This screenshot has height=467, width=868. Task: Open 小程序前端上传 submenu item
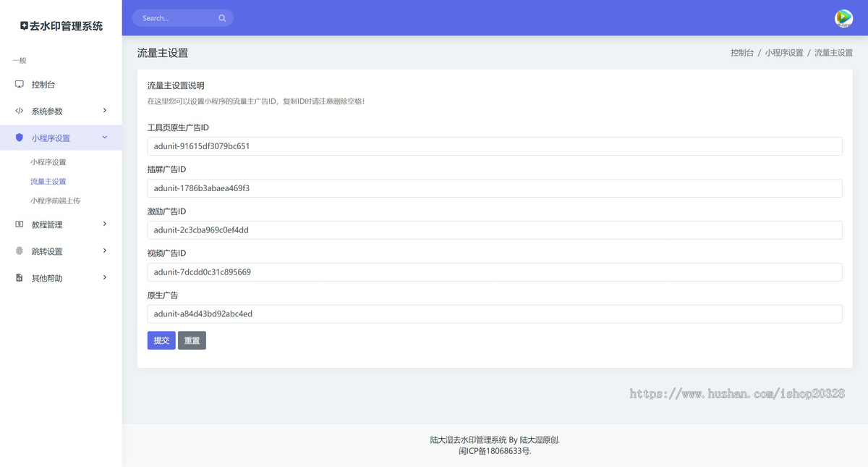point(55,201)
